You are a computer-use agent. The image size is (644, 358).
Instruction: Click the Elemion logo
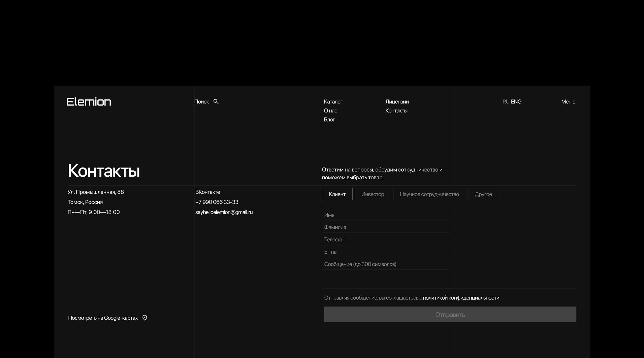coord(89,102)
